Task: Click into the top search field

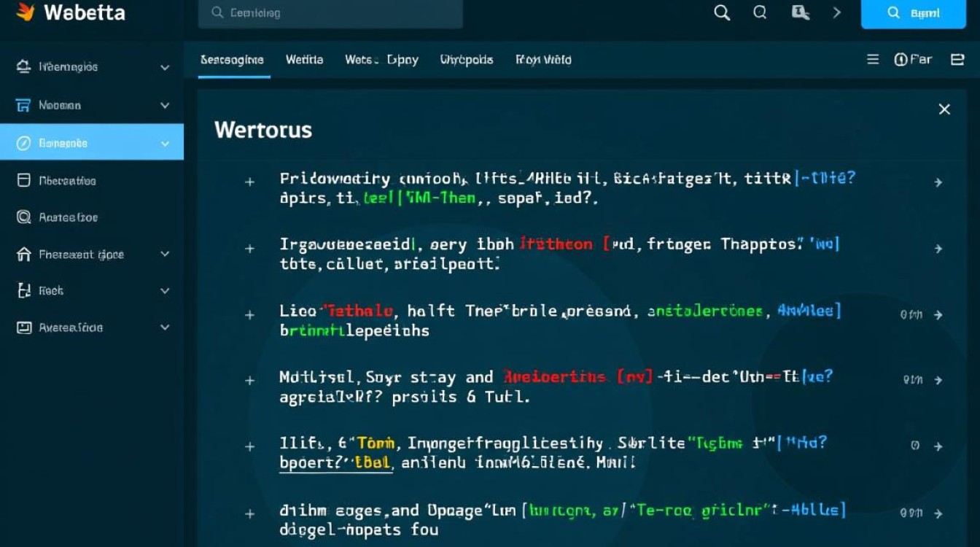Action: (x=330, y=13)
